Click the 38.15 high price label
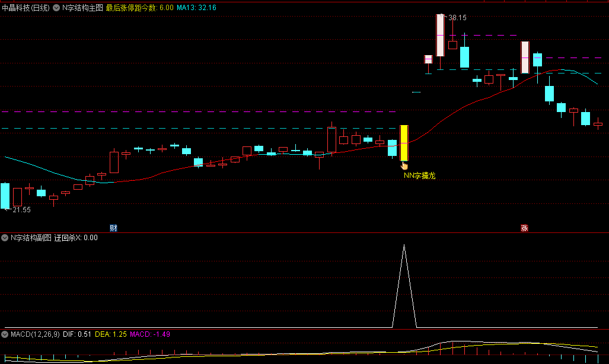Viewport: 609px width, 364px height. 457,18
